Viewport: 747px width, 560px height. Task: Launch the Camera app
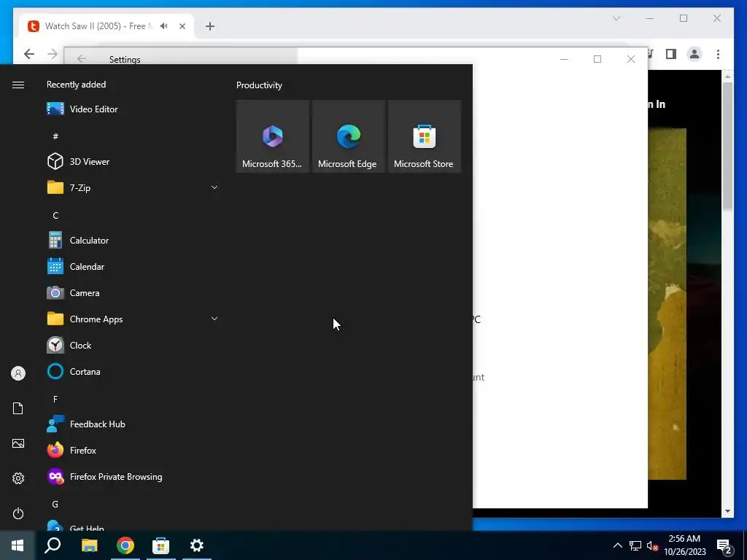(131, 293)
